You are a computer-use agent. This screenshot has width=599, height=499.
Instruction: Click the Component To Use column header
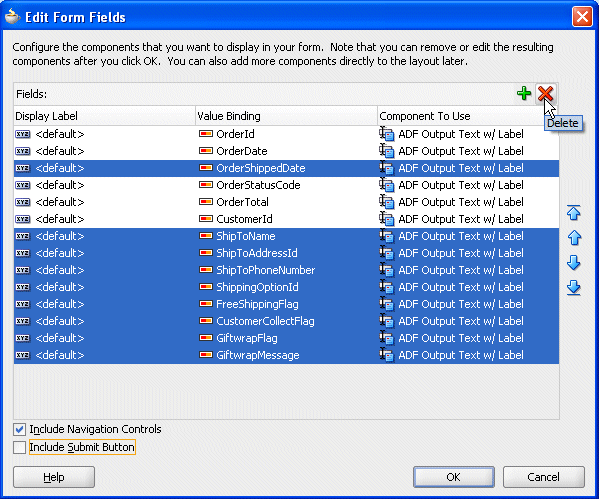(x=468, y=116)
